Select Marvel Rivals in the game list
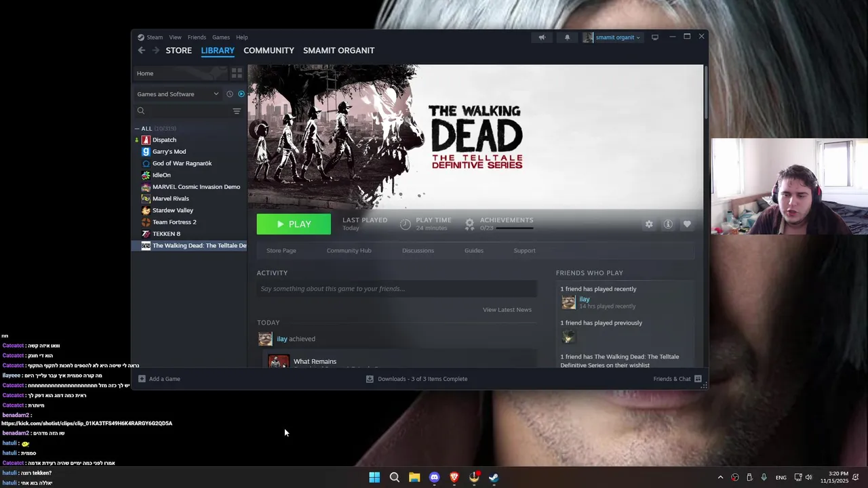 pyautogui.click(x=170, y=199)
